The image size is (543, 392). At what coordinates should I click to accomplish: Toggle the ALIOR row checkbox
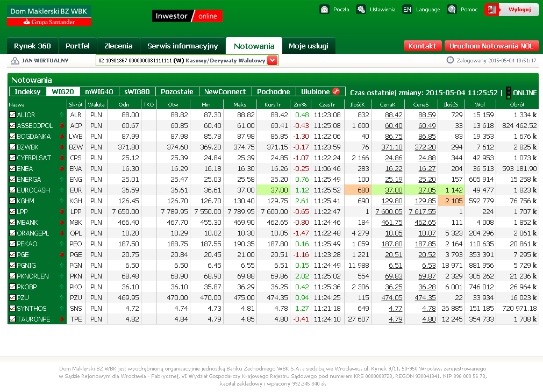pos(12,115)
